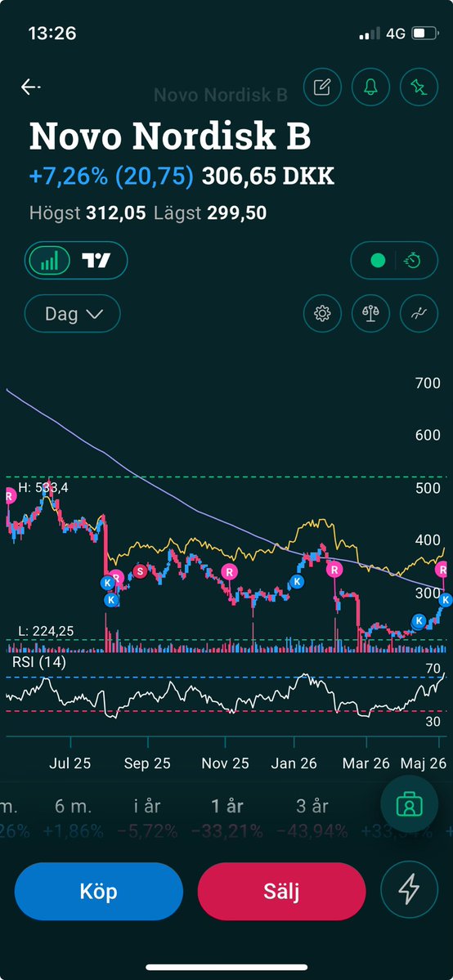This screenshot has height=980, width=453.
Task: Open the floating portfolio briefcase icon
Action: pyautogui.click(x=409, y=805)
